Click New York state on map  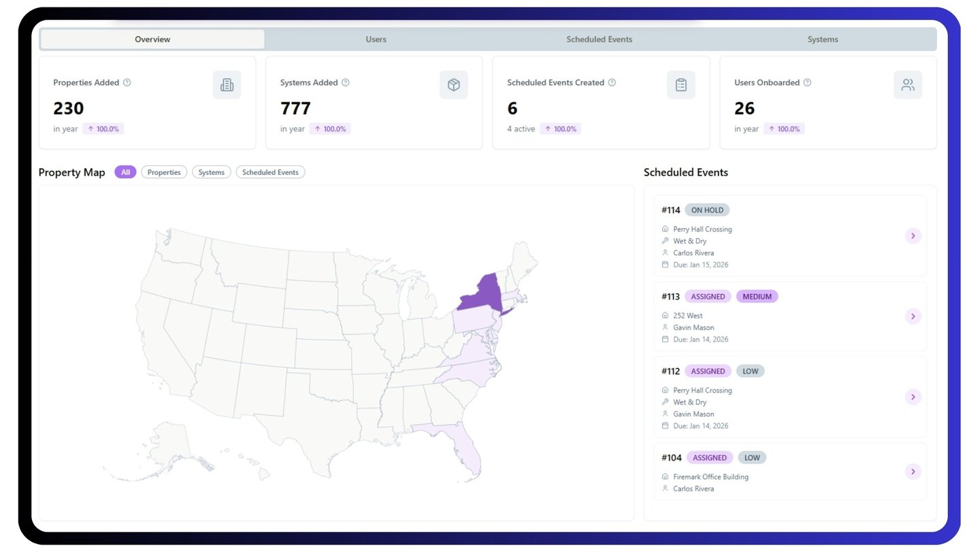click(x=485, y=293)
